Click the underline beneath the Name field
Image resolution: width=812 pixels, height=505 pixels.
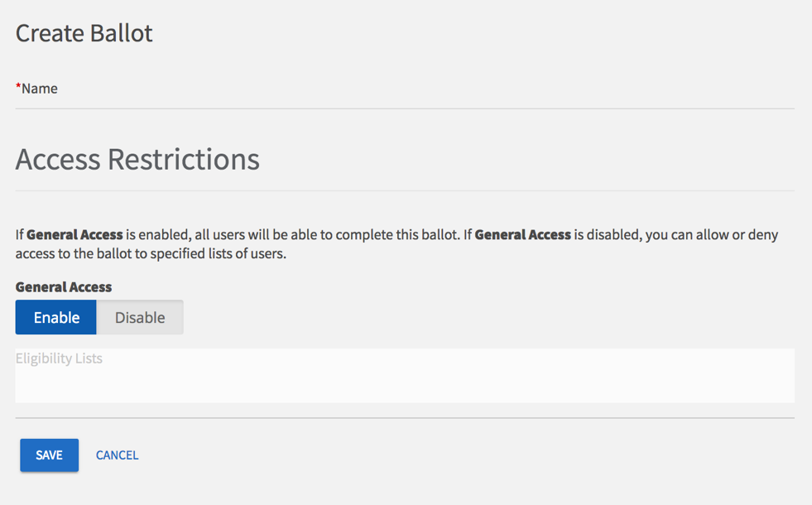(x=405, y=108)
